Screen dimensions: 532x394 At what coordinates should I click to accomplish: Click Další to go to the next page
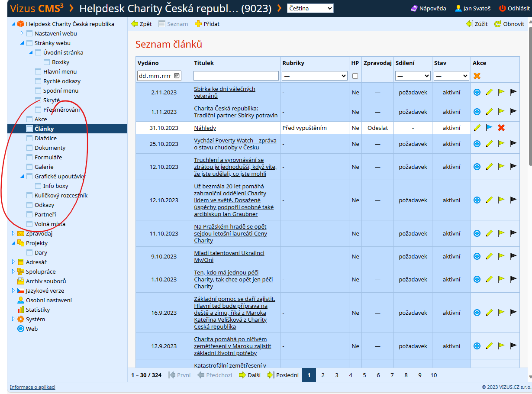tap(250, 375)
